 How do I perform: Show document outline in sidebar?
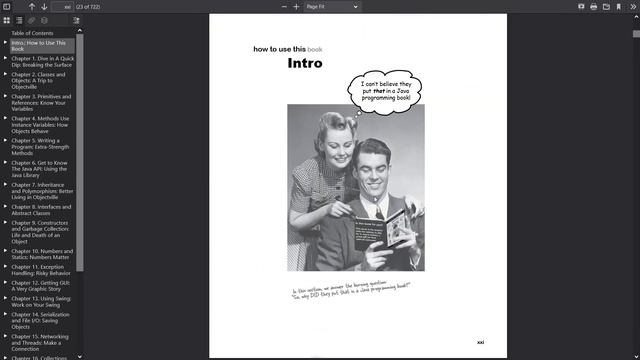[x=19, y=20]
